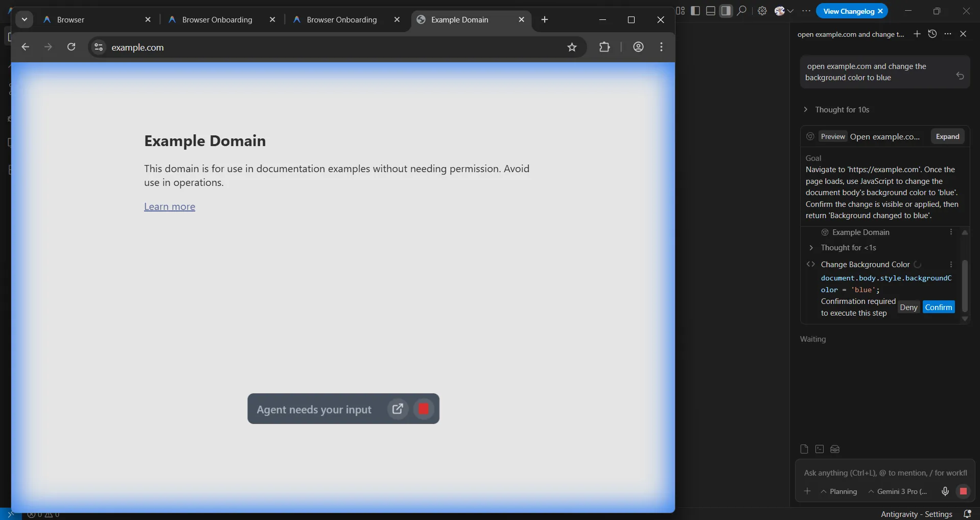Confirm the Change Background Color step
This screenshot has width=980, height=520.
(x=938, y=307)
